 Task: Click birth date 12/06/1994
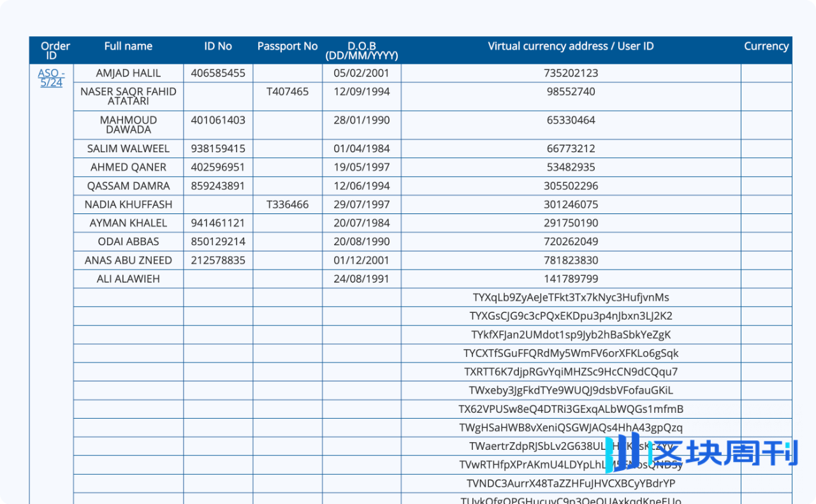click(x=361, y=186)
